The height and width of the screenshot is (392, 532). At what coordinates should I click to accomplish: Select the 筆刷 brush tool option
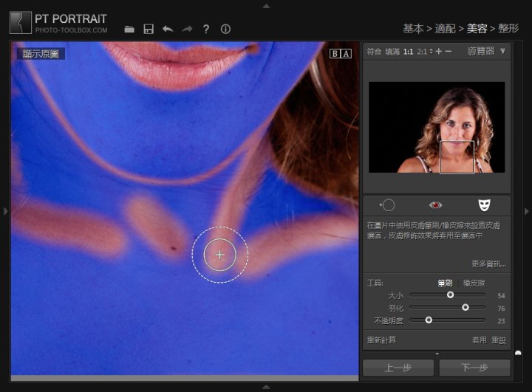(445, 283)
